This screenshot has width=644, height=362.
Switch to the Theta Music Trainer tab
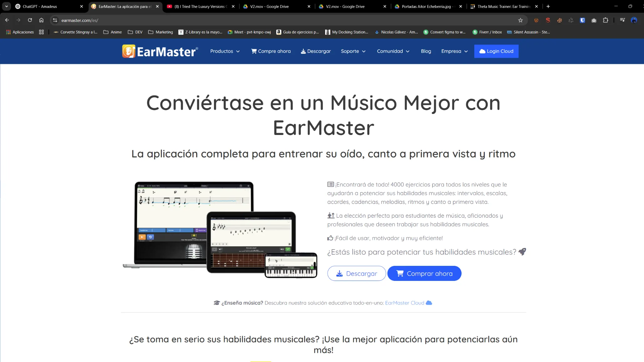(501, 6)
